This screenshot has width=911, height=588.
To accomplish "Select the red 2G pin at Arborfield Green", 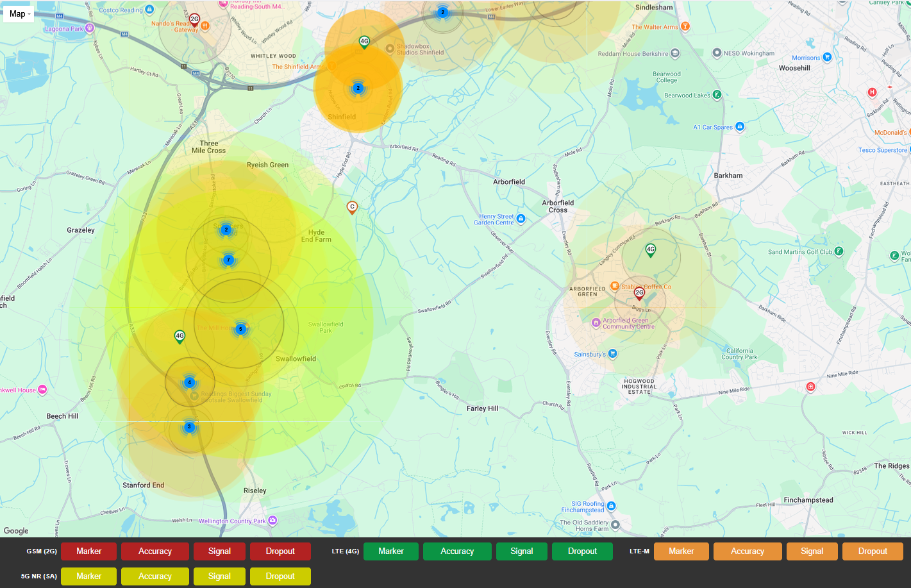I will coord(639,294).
